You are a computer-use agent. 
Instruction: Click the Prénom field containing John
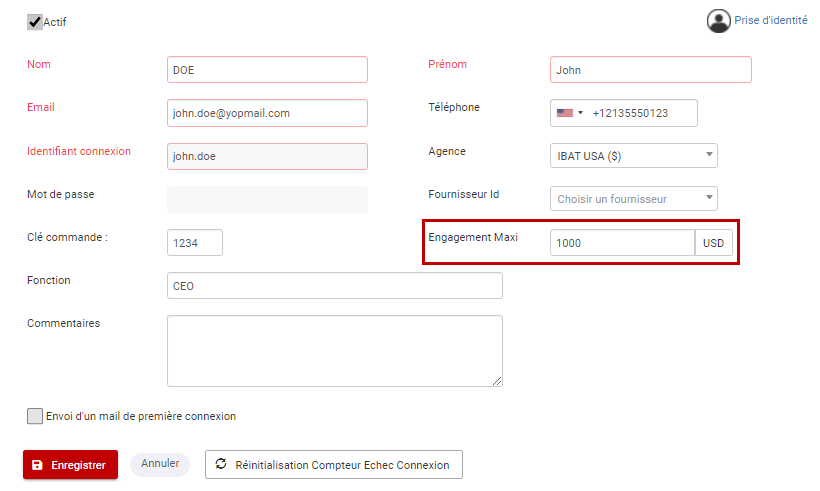651,70
